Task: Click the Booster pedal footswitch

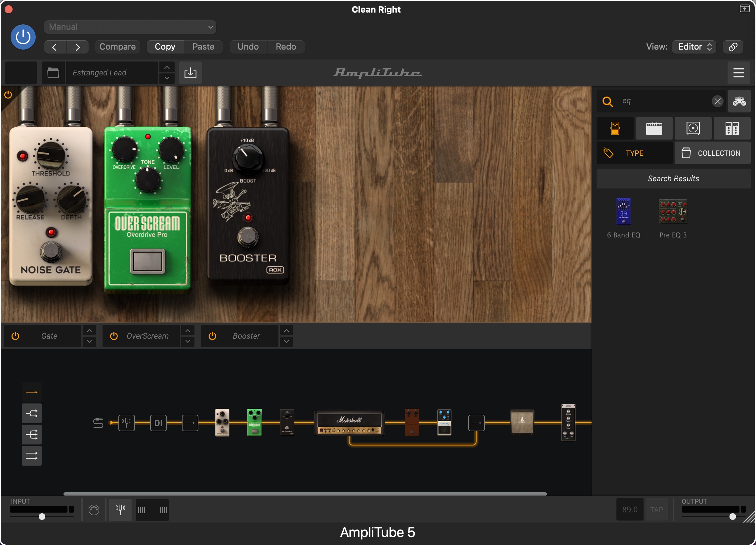Action: tap(248, 237)
